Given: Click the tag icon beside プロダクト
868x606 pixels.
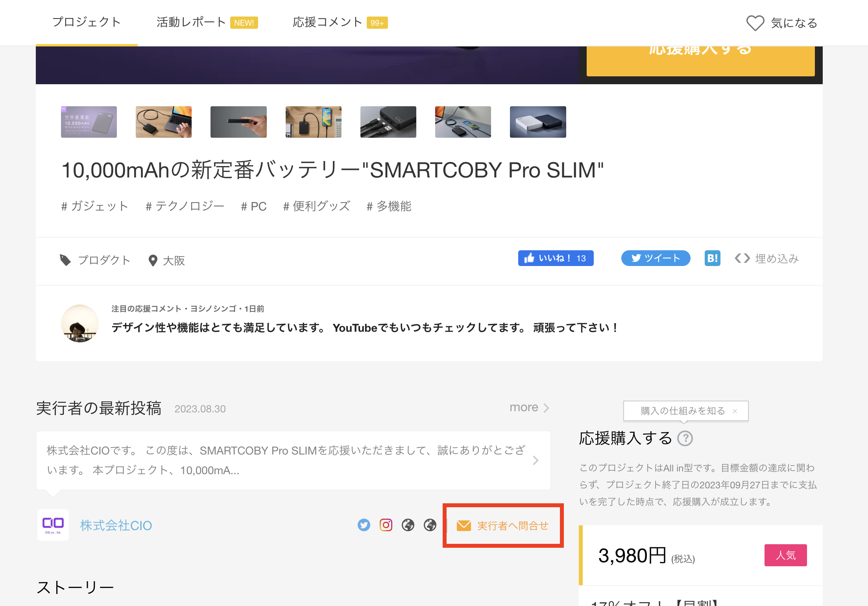Looking at the screenshot, I should 65,260.
